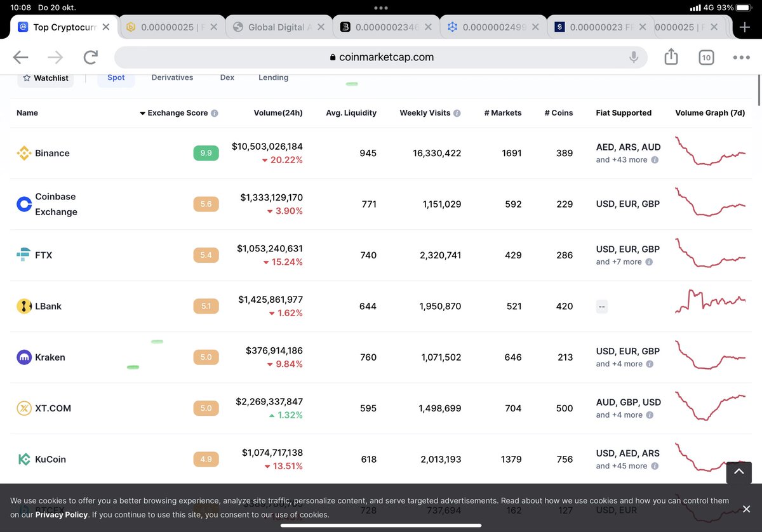762x532 pixels.
Task: Click the Binance 7d volume graph
Action: pyautogui.click(x=711, y=150)
